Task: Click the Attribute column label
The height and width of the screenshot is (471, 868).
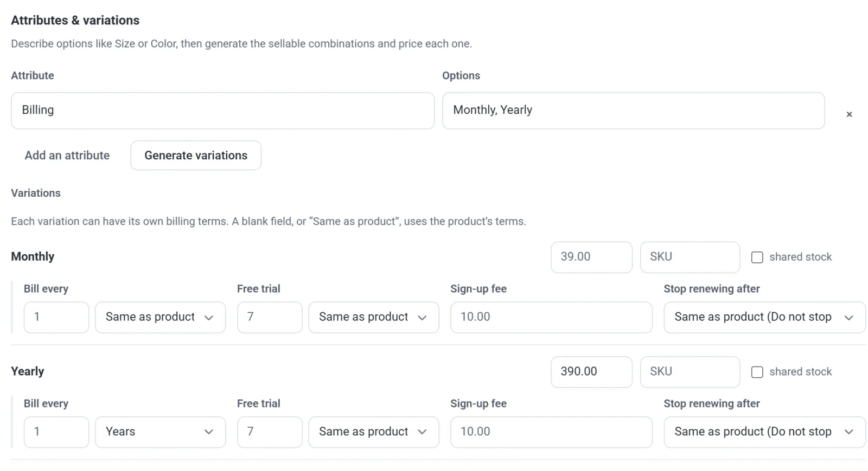Action: point(33,76)
